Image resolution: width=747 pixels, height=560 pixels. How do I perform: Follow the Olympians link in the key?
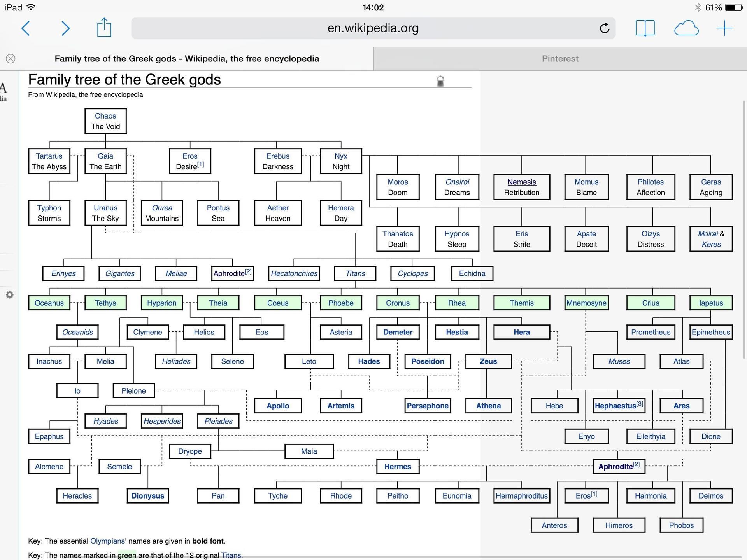107,541
